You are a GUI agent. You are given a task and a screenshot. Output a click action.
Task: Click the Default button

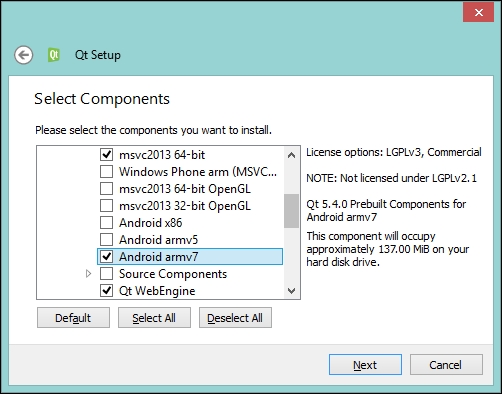point(73,318)
